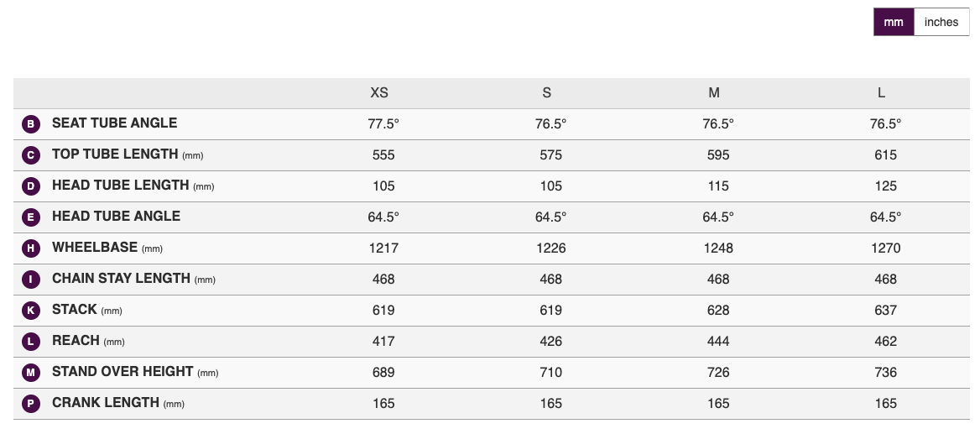This screenshot has width=980, height=434.
Task: Click the STAND OVER HEIGHT label
Action: tap(122, 372)
